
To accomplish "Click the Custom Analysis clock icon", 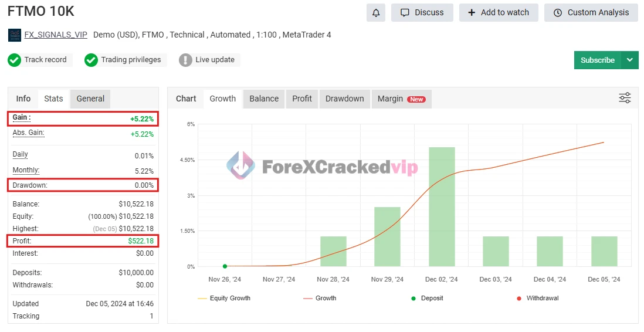I will (558, 12).
